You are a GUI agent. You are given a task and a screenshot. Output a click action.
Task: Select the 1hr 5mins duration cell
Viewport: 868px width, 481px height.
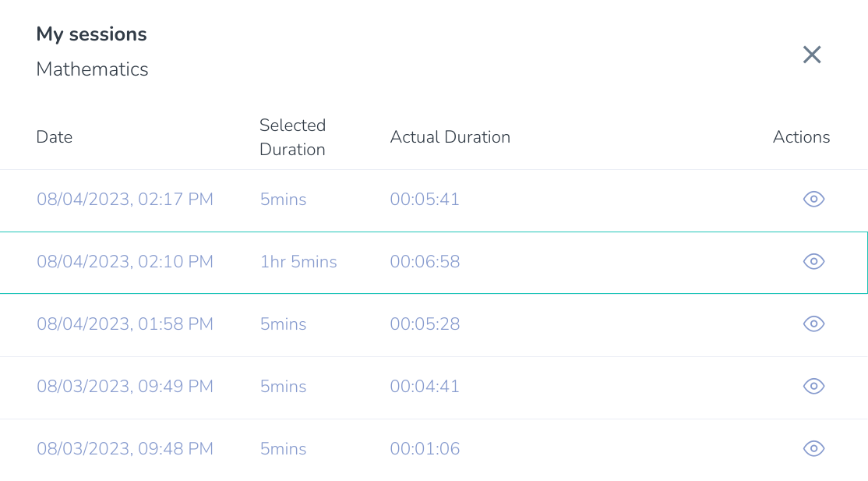(x=298, y=262)
